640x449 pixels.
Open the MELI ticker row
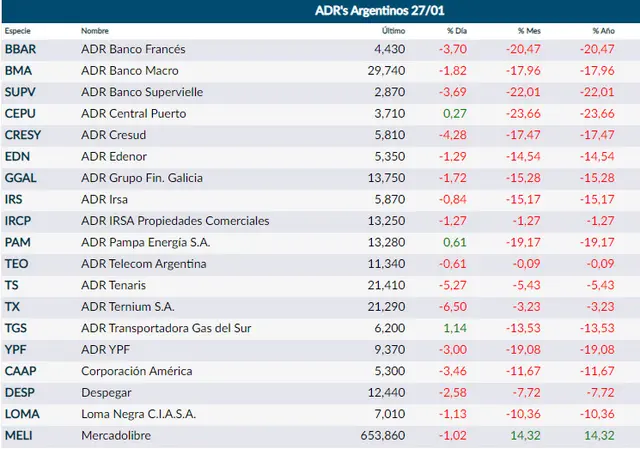click(x=320, y=436)
